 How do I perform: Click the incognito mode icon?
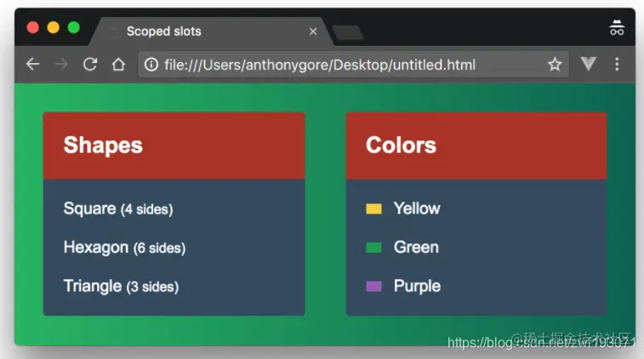tap(617, 27)
